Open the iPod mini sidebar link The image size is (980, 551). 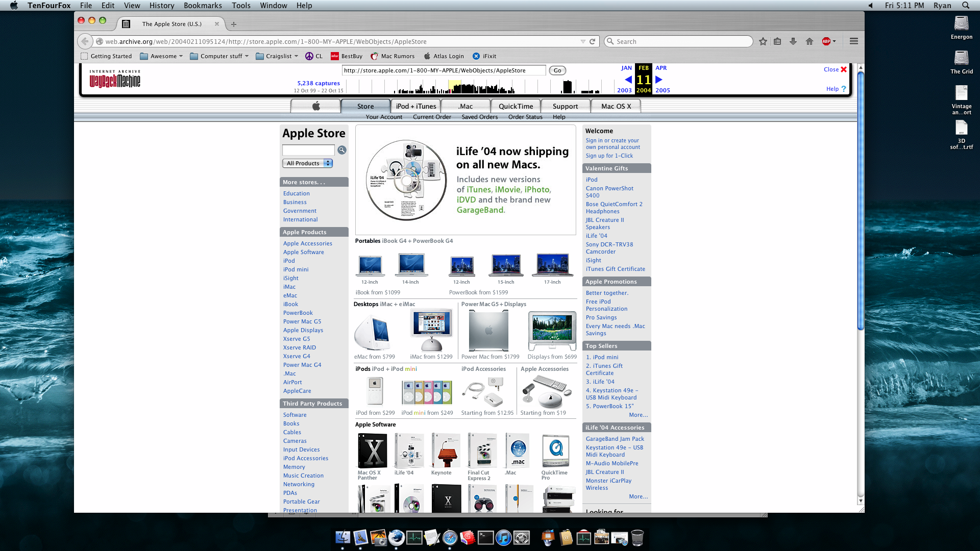[x=296, y=269]
